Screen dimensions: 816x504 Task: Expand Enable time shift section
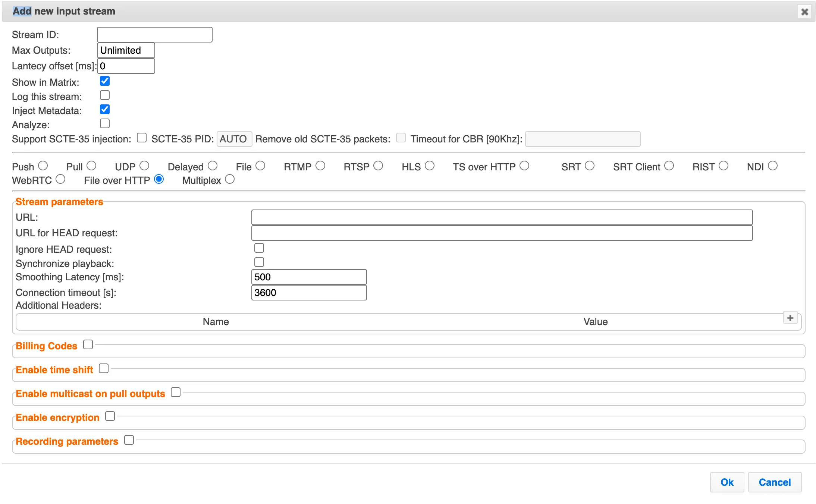[104, 368]
